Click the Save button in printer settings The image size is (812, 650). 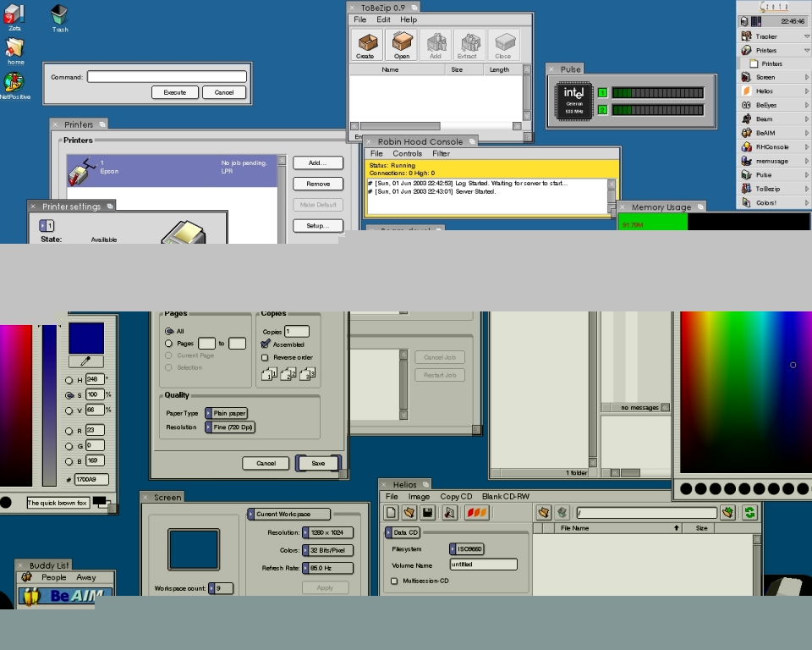318,463
